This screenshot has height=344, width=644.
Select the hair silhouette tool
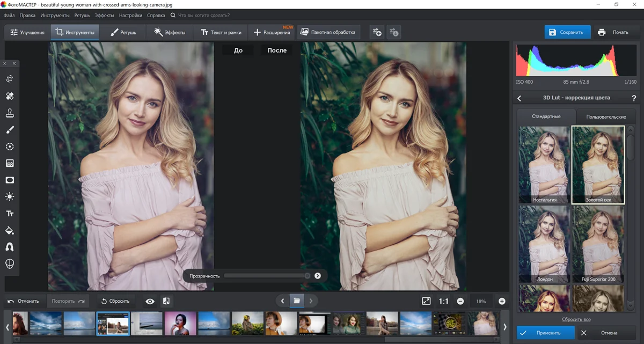pos(10,247)
